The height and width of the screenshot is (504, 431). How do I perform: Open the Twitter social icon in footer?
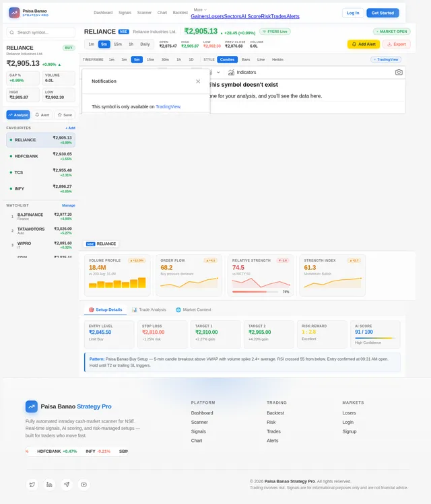pyautogui.click(x=32, y=484)
